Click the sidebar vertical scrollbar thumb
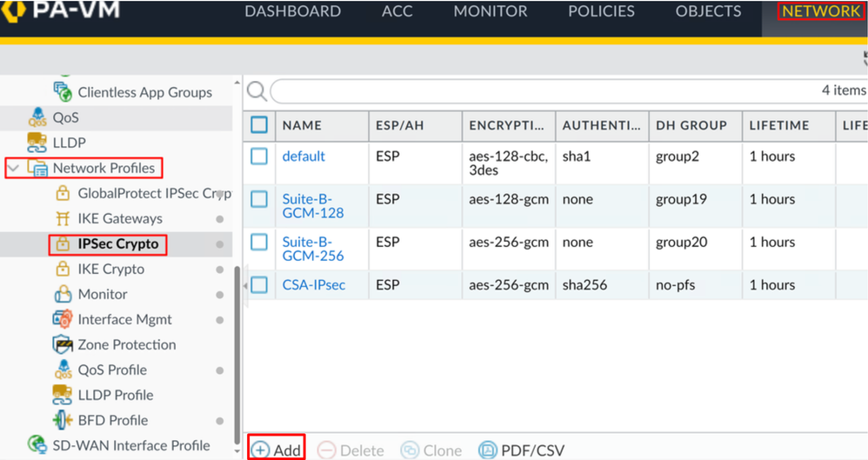 pyautogui.click(x=237, y=354)
